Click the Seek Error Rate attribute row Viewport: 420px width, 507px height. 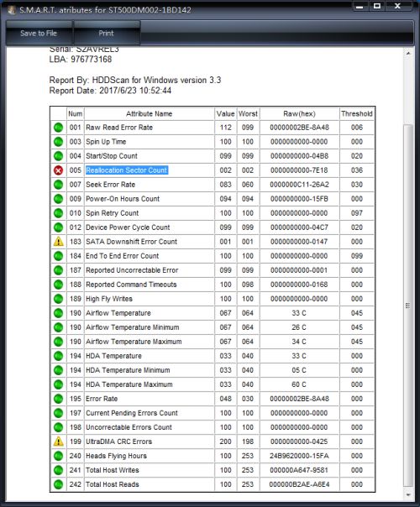(213, 185)
